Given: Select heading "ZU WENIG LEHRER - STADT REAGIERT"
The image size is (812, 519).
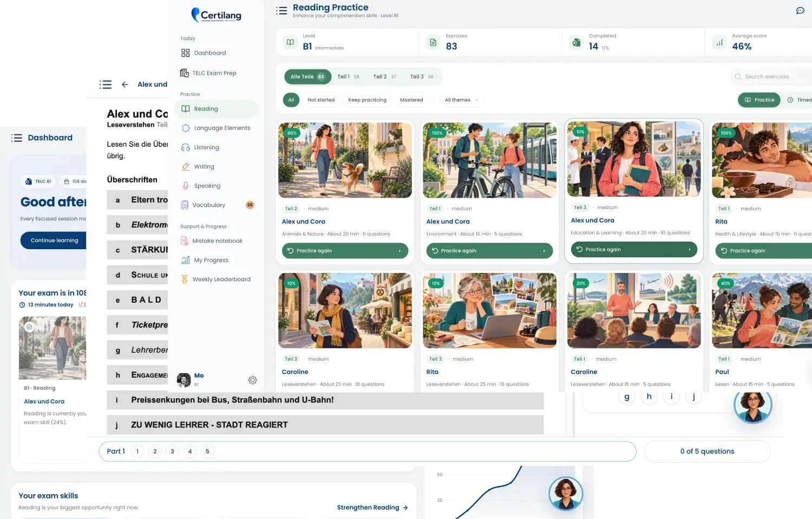Looking at the screenshot, I should click(325, 425).
